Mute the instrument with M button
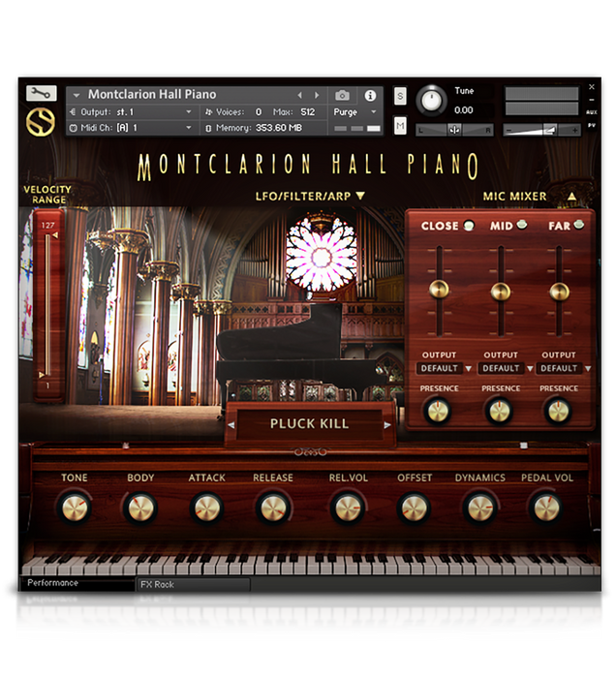The height and width of the screenshot is (678, 616). click(x=400, y=125)
